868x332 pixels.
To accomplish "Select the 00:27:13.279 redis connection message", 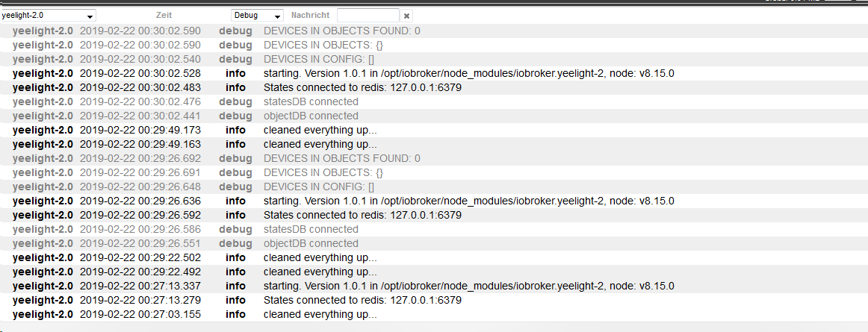I will (362, 300).
